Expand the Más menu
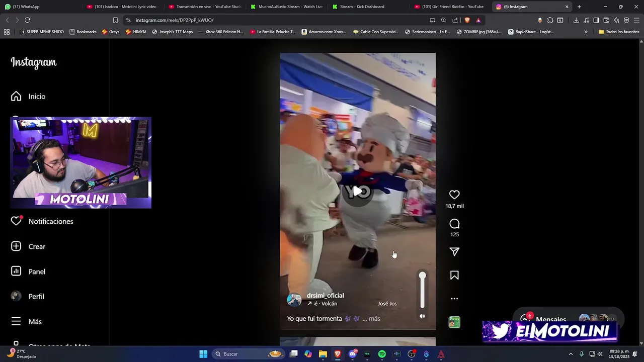 (x=27, y=322)
